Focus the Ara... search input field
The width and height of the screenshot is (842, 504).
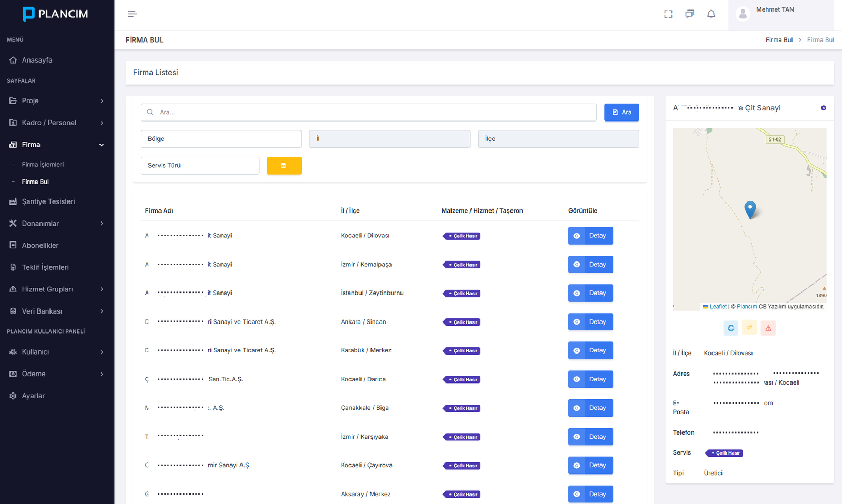pyautogui.click(x=368, y=112)
